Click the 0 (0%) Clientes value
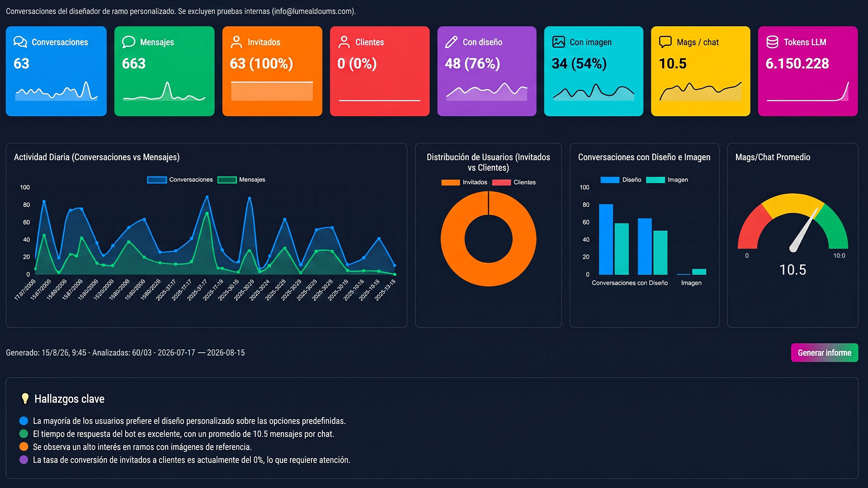 tap(357, 64)
